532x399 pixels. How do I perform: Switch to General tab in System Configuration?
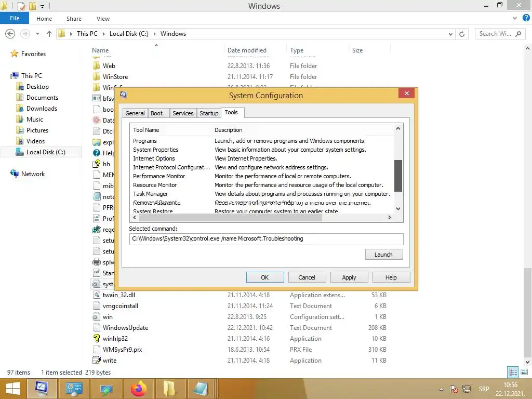point(135,113)
